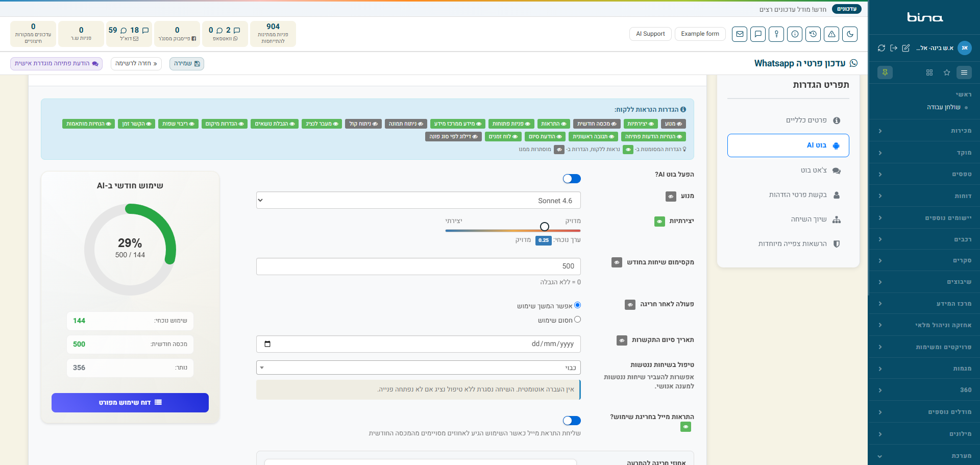Viewport: 980px width, 465px height.
Task: Click the שמירה save button
Action: point(187,64)
